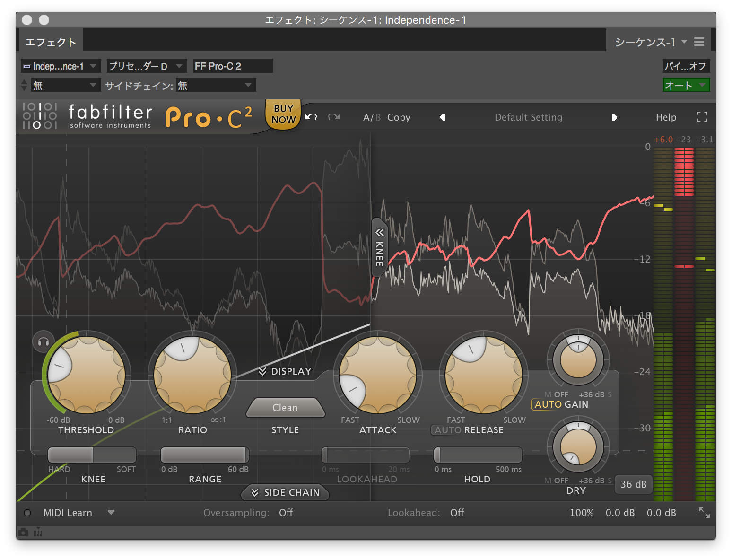
Task: Toggle AUTO release mode
Action: (448, 430)
